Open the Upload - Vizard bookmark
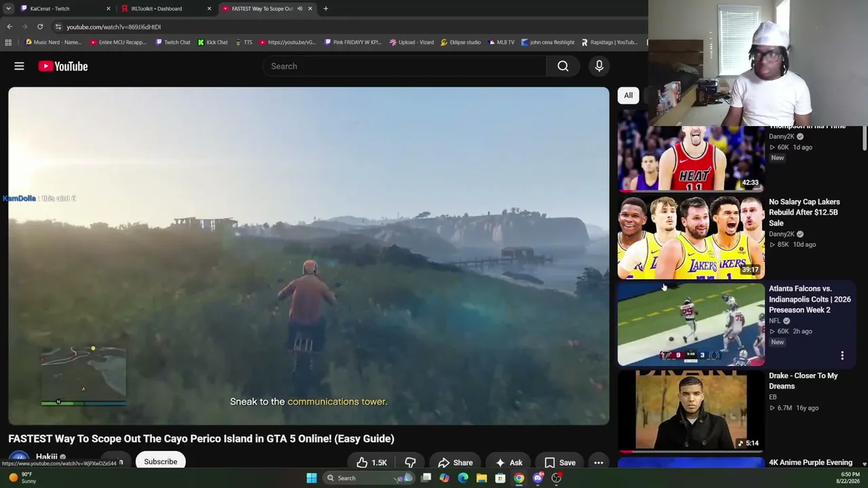 [412, 42]
